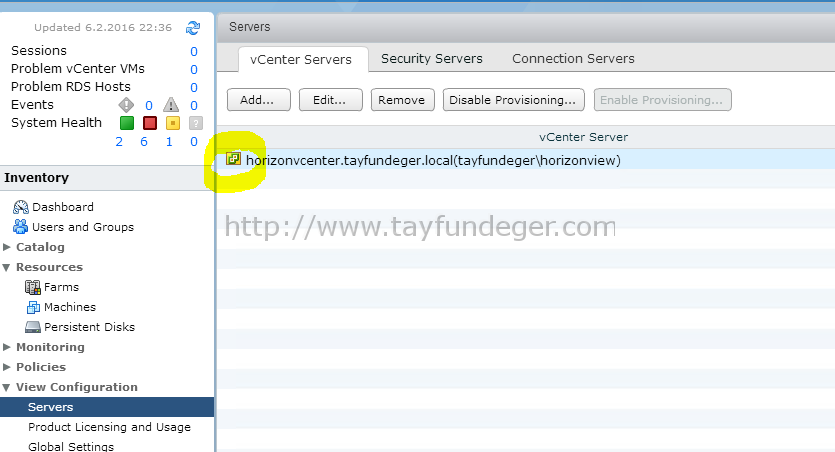Switch to the vCenter Servers tab
Image resolution: width=835 pixels, height=452 pixels.
point(301,59)
